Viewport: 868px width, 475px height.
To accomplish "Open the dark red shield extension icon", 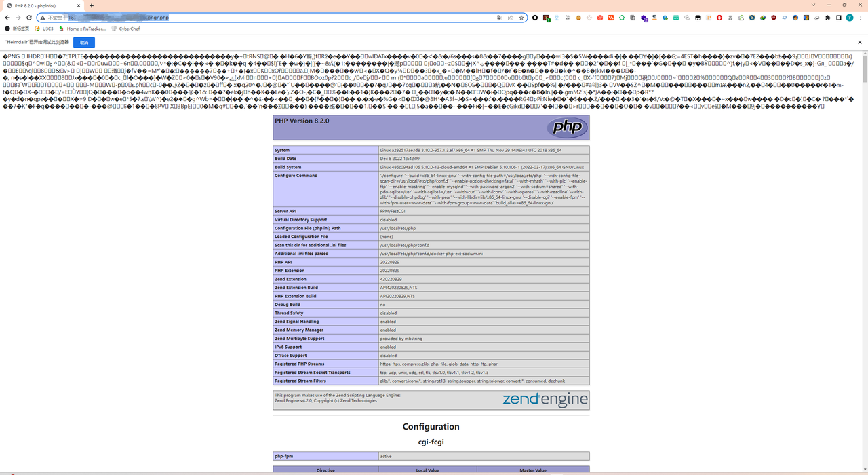I will click(x=774, y=18).
